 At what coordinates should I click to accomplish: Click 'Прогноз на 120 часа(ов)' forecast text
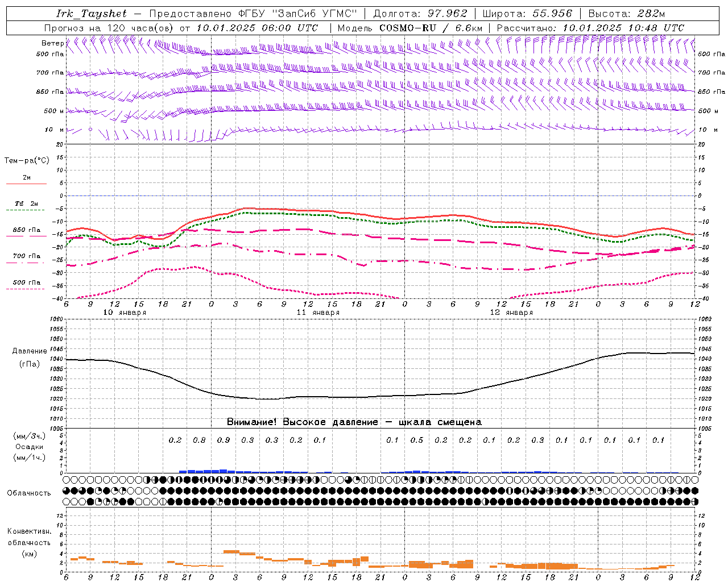109,28
